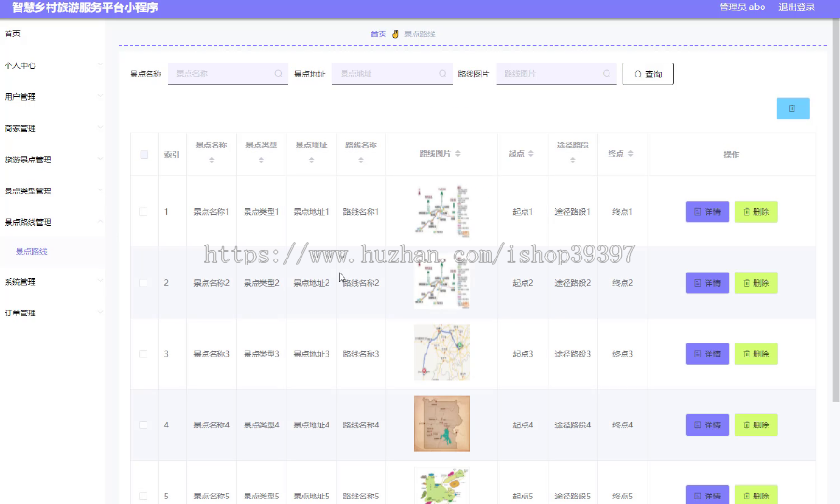Check the row 5 checkbox
Viewport: 840px width, 504px height.
[x=144, y=496]
